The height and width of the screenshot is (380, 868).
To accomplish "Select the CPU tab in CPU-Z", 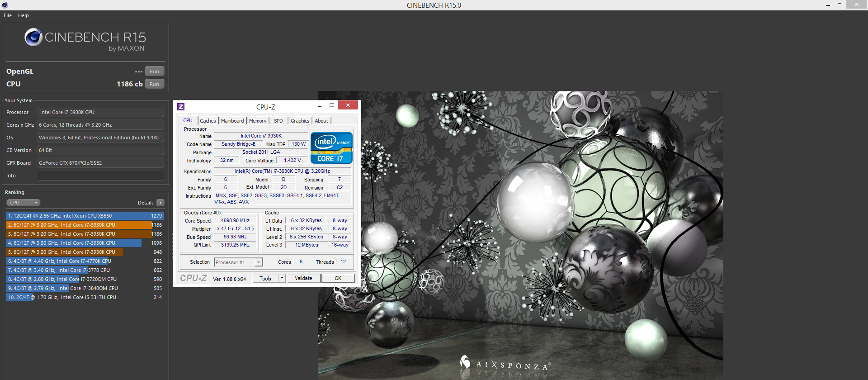I will (188, 120).
